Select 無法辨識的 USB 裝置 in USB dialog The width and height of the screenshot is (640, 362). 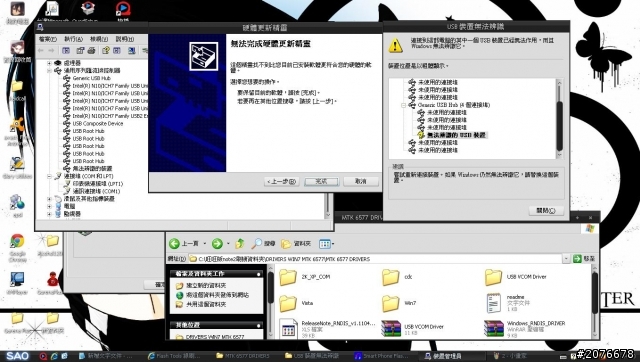457,135
